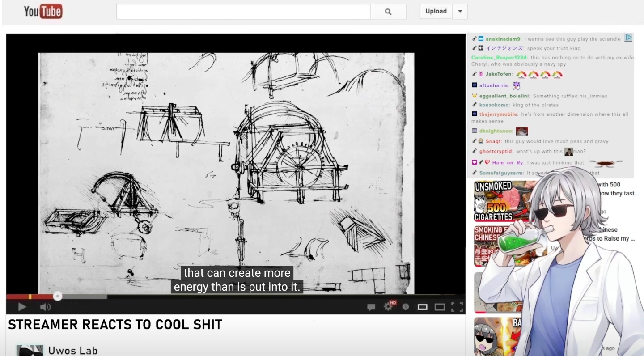The height and width of the screenshot is (356, 644).
Task: Mute the video volume
Action: tap(45, 307)
